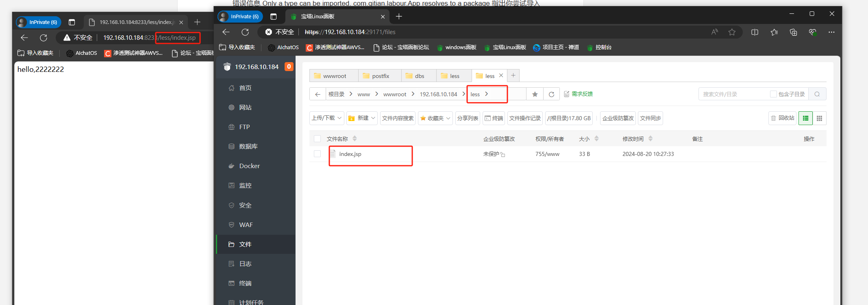The image size is (868, 305).
Task: Refresh the file list
Action: (x=551, y=94)
